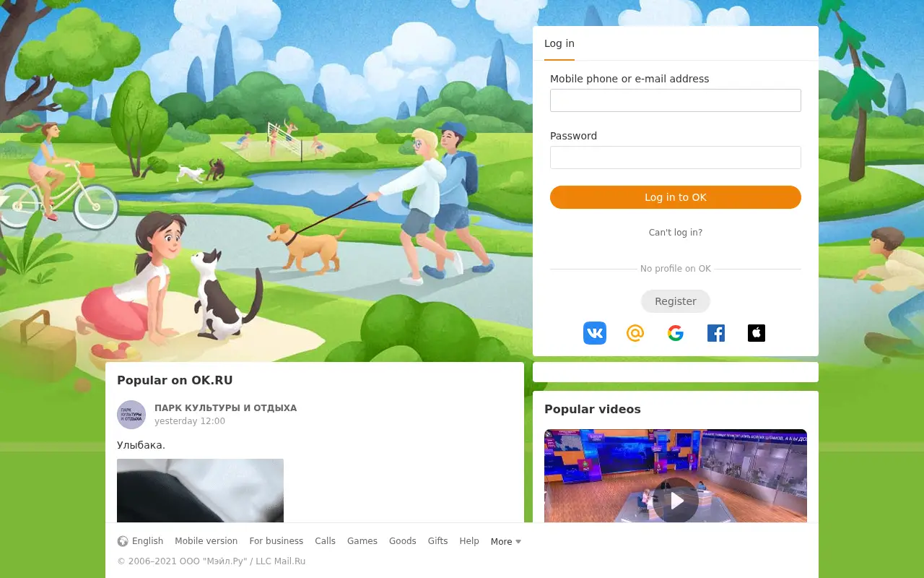Select the Log in tab
The image size is (924, 578).
[559, 43]
